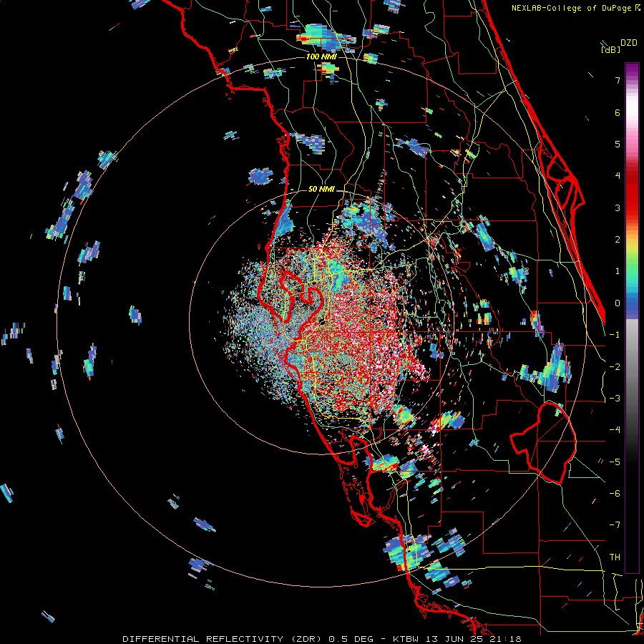Click the scale value 2

pyautogui.click(x=618, y=240)
